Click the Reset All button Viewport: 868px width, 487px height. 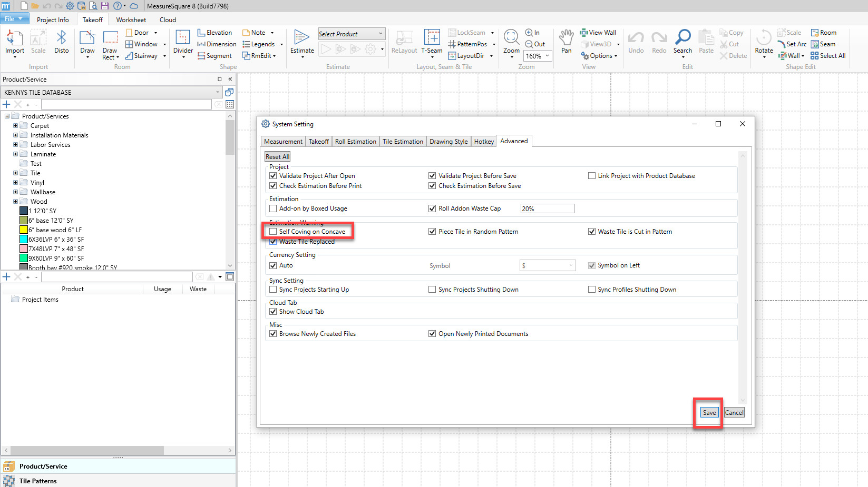278,157
